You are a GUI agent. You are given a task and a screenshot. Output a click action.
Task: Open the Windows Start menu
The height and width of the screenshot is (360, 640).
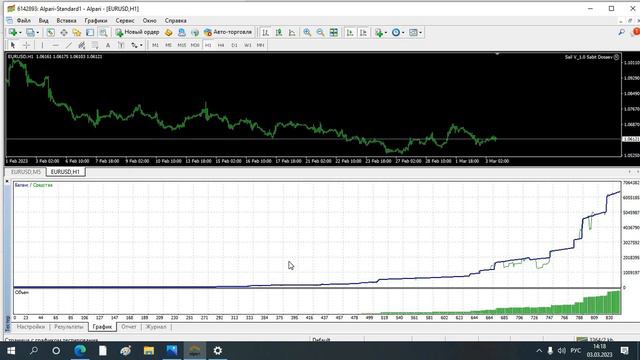[x=11, y=351]
